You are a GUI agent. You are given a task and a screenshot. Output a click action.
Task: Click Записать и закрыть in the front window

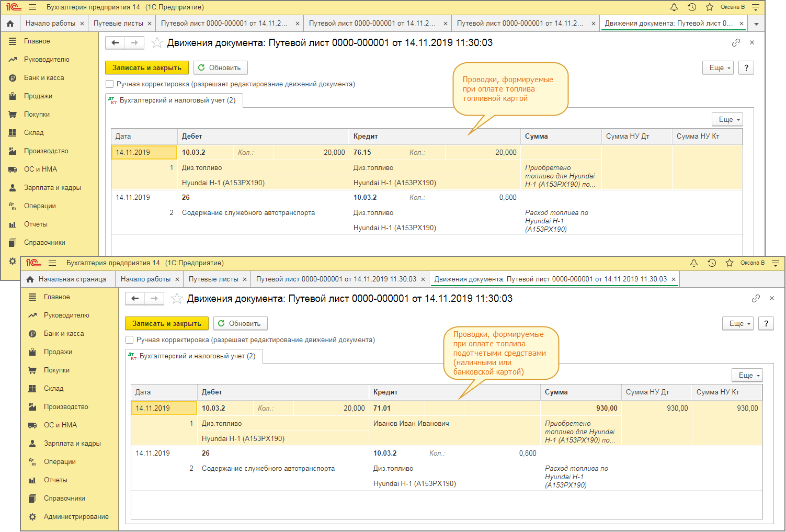(x=167, y=323)
